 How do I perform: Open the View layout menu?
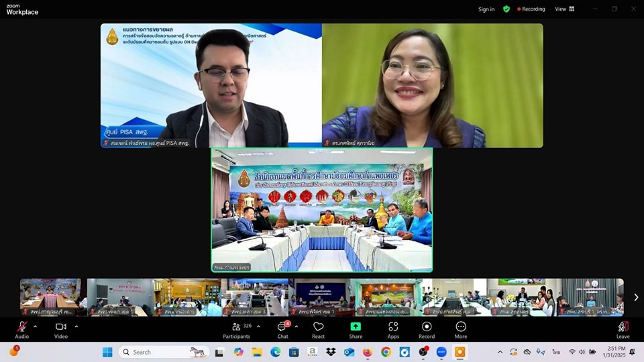[x=564, y=9]
